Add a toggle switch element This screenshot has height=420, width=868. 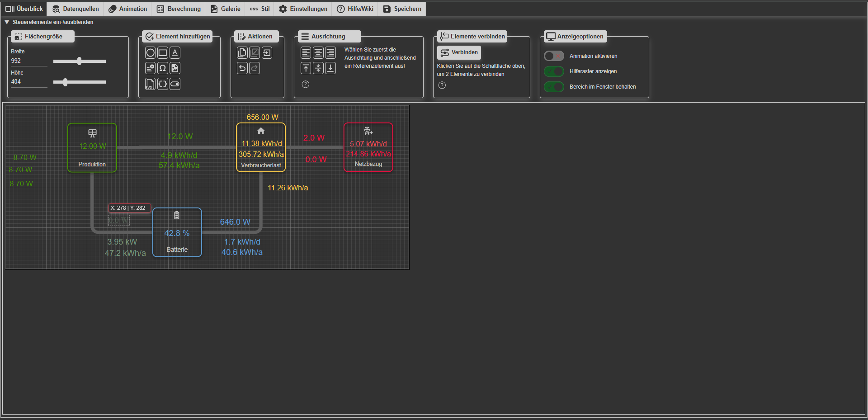175,84
